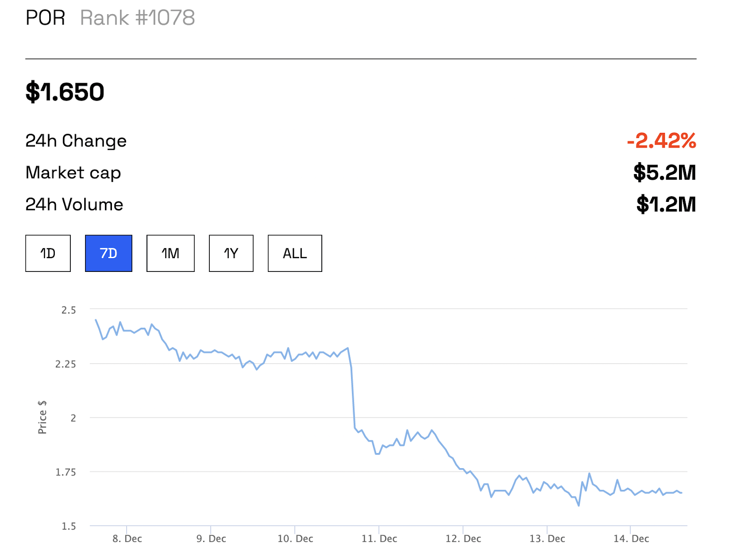Click the POR token title

pos(45,18)
